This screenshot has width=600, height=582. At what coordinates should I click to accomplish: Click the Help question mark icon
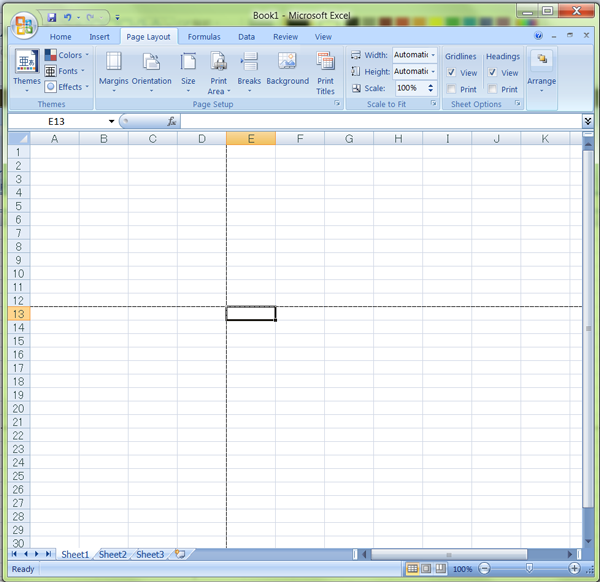click(538, 36)
